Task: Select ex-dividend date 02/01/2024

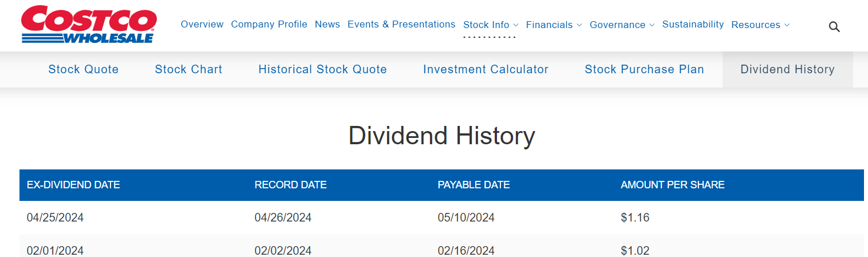Action: tap(56, 251)
